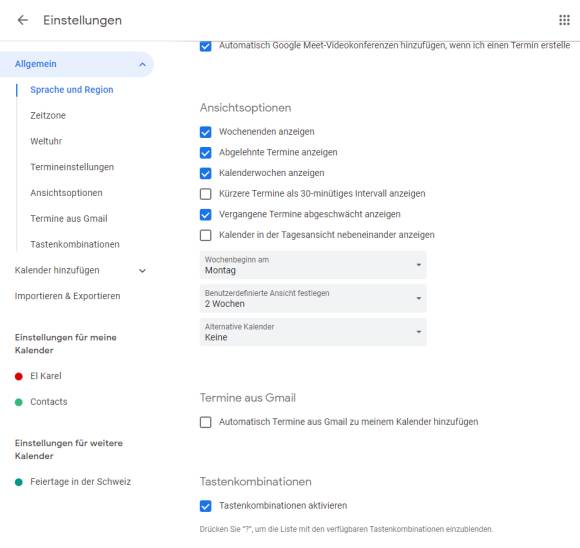Click the Einstellungen für weitere Kalender heading

click(69, 450)
